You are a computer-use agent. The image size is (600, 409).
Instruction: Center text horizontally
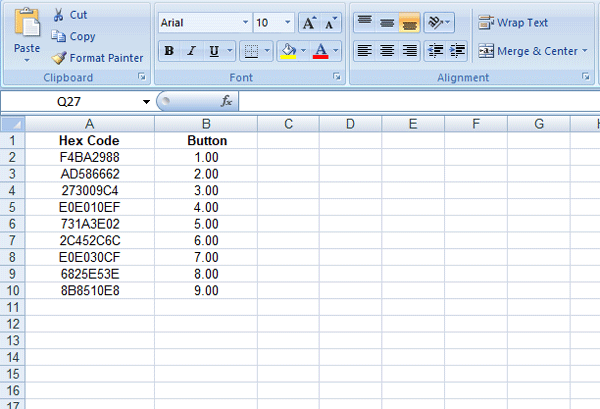[x=387, y=51]
